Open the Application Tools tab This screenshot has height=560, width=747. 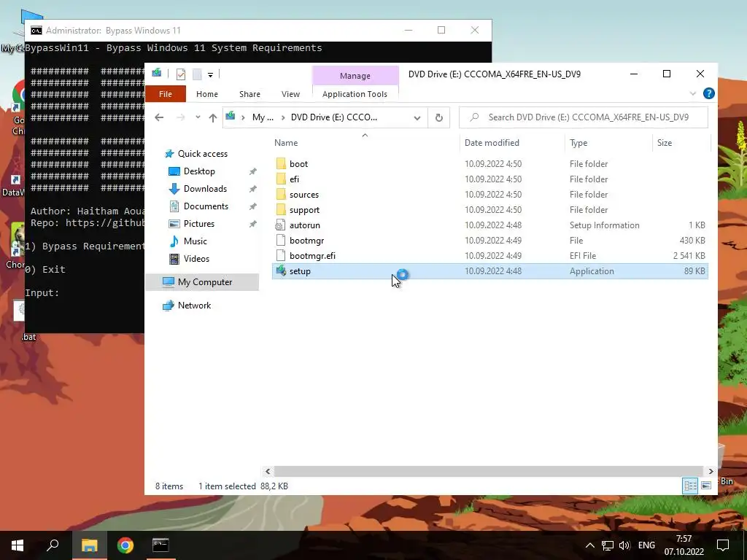point(355,94)
